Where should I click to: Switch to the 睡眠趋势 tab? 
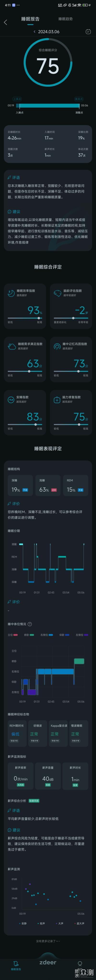point(66,19)
